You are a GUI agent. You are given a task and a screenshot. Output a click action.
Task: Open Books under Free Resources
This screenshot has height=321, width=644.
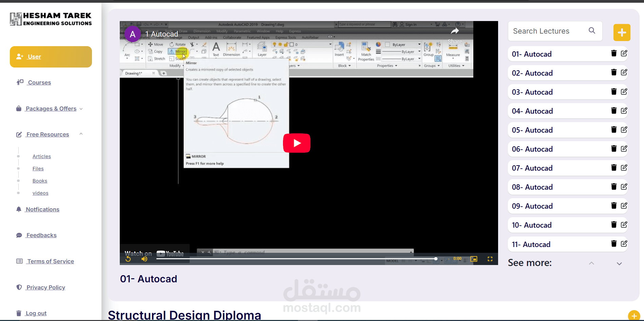[x=40, y=181]
